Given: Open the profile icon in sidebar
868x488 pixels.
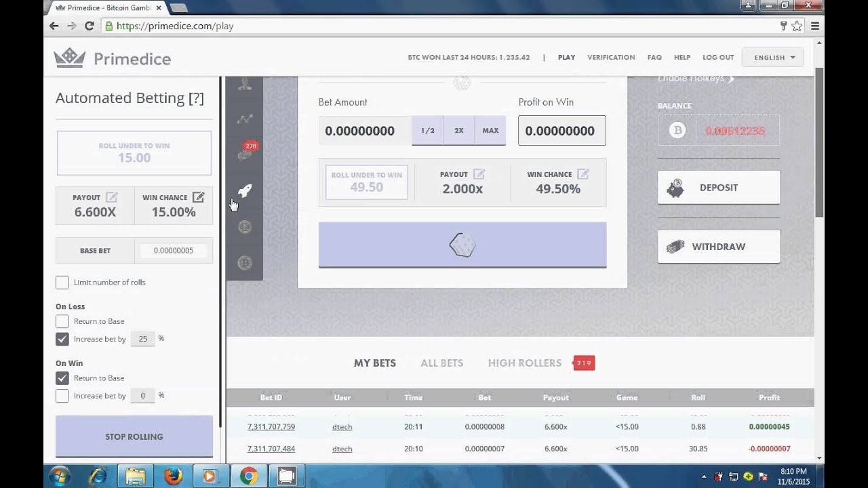Looking at the screenshot, I should [x=245, y=84].
